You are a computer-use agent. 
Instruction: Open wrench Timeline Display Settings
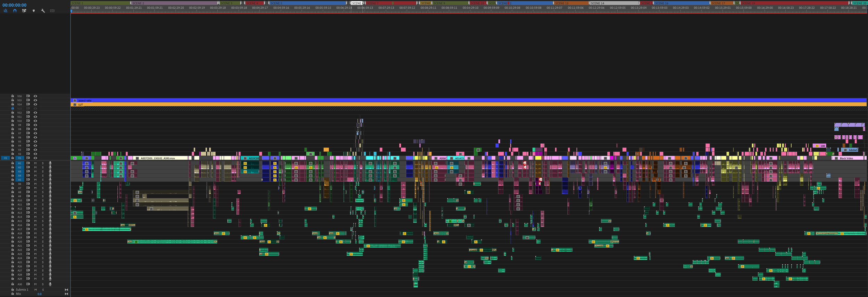[43, 11]
